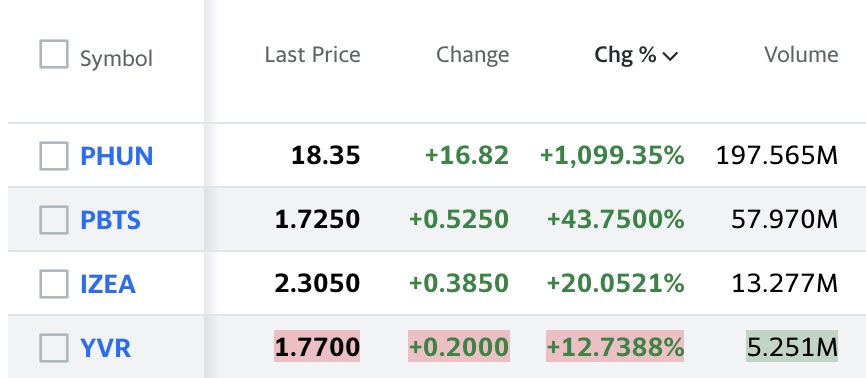
Task: Sort by the Change column header
Action: pos(473,55)
